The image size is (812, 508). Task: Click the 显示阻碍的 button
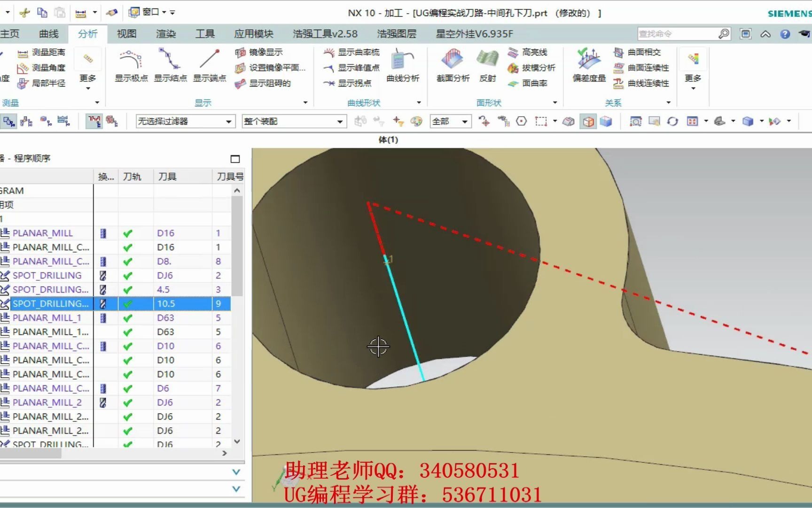(x=265, y=83)
